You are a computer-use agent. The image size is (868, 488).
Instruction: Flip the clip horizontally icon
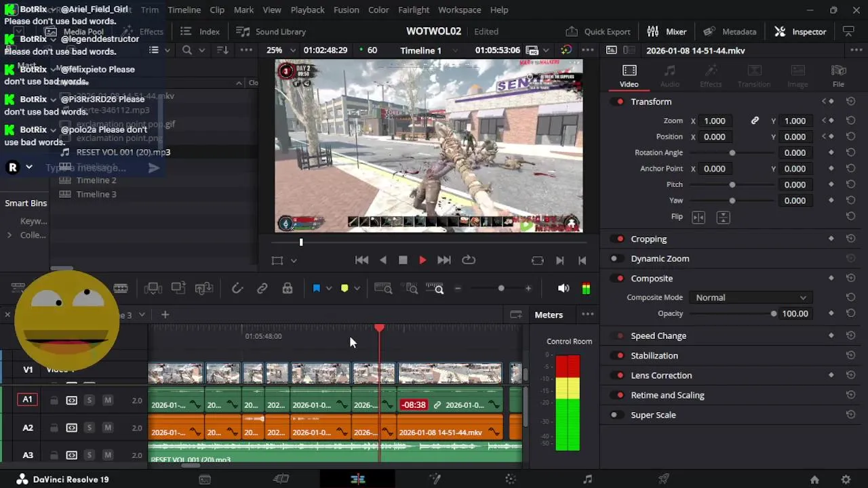tap(698, 217)
